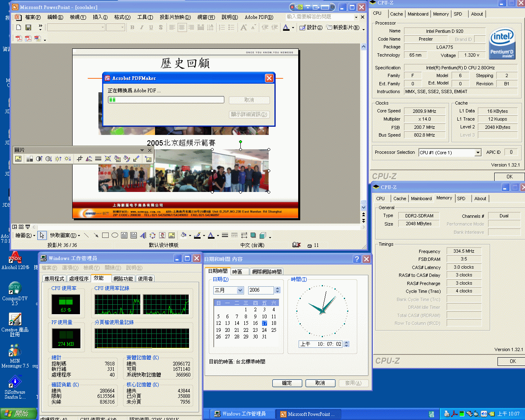Click Insert WordArt icon in Drawing toolbar
This screenshot has width=525, height=420.
143,235
